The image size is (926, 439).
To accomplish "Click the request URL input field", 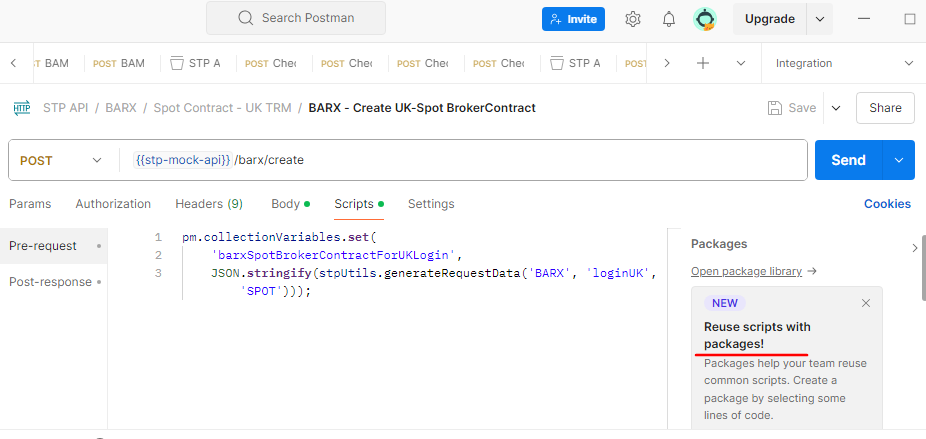I will pos(500,160).
